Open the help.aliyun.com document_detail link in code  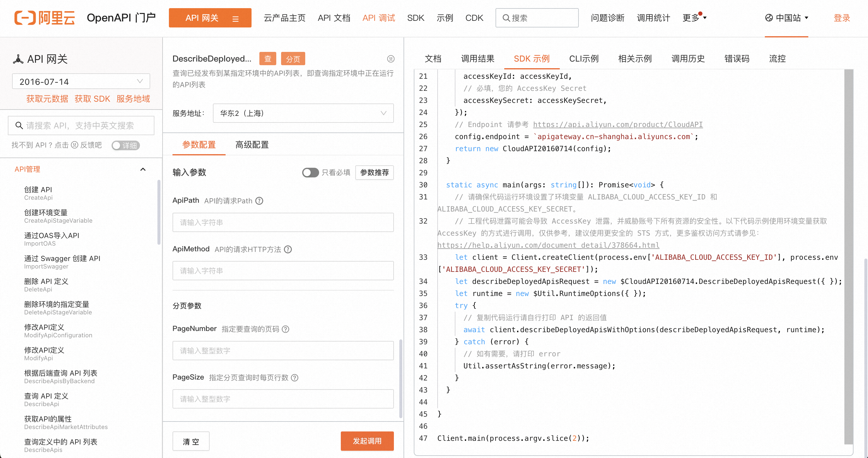pyautogui.click(x=548, y=245)
